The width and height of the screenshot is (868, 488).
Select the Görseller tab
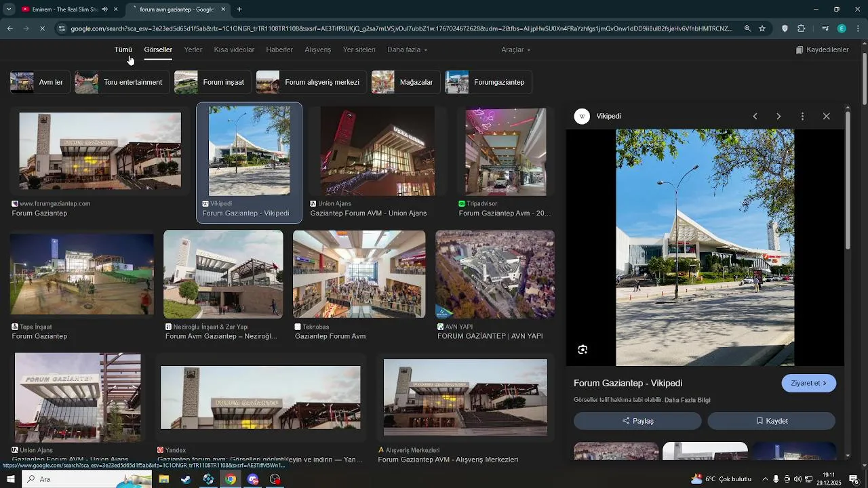click(x=158, y=49)
